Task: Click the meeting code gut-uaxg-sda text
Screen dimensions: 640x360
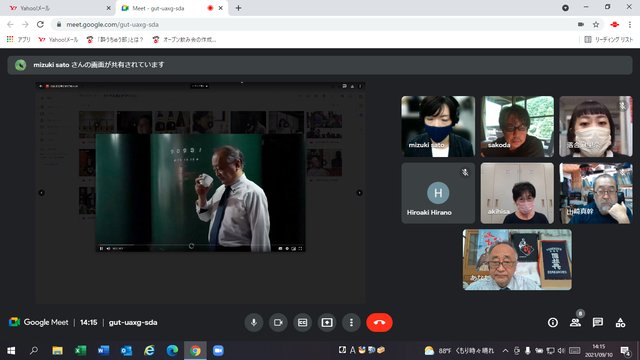Action: point(133,322)
